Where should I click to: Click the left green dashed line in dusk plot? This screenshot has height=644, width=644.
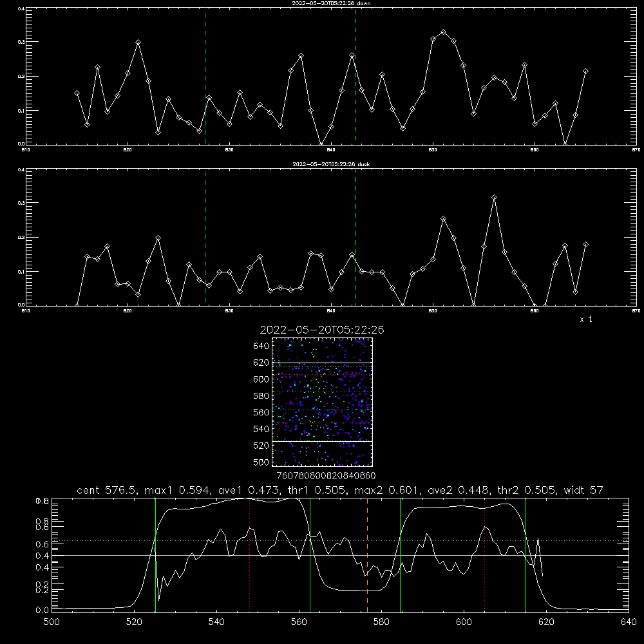click(205, 238)
